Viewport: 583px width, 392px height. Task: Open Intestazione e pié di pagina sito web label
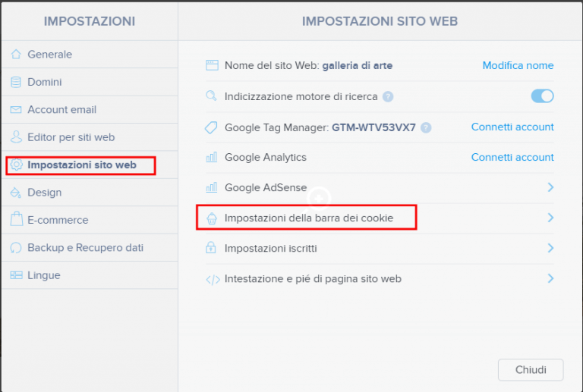(x=313, y=279)
